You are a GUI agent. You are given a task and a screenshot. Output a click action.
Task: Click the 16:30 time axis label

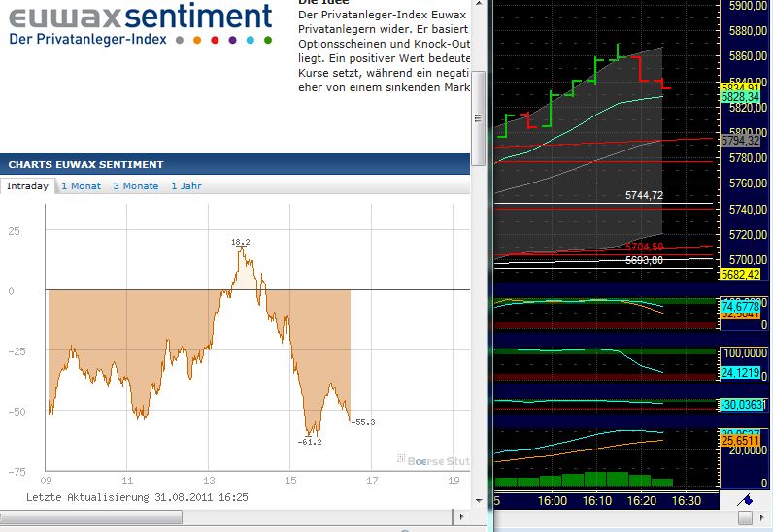pos(687,500)
